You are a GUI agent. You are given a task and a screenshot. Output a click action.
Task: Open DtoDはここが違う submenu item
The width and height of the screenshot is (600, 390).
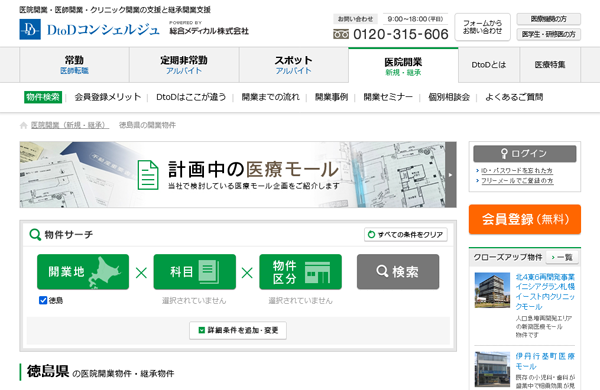click(191, 97)
